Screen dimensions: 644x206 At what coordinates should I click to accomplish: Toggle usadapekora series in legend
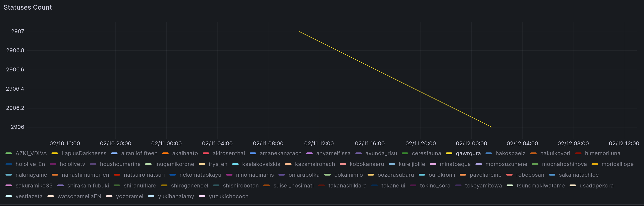coord(596,186)
